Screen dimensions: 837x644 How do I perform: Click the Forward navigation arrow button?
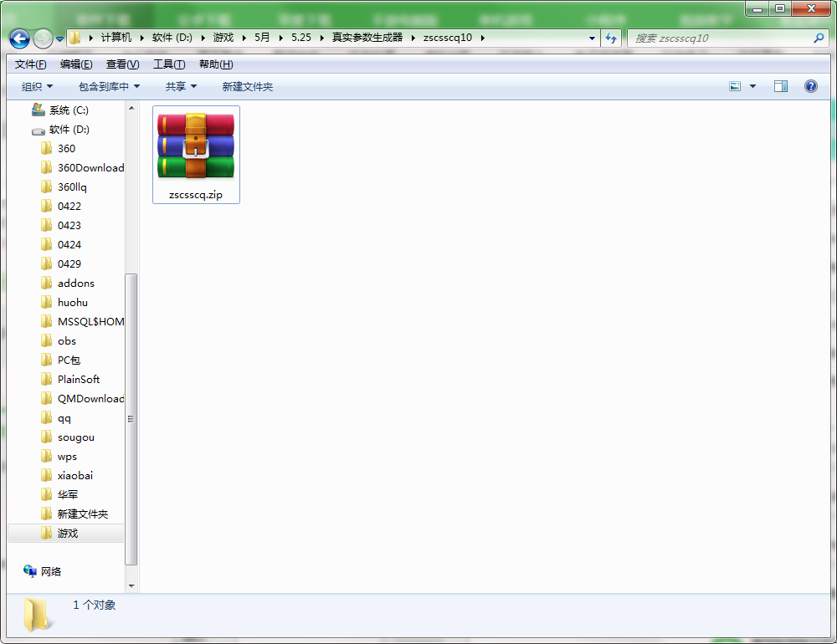[x=43, y=38]
